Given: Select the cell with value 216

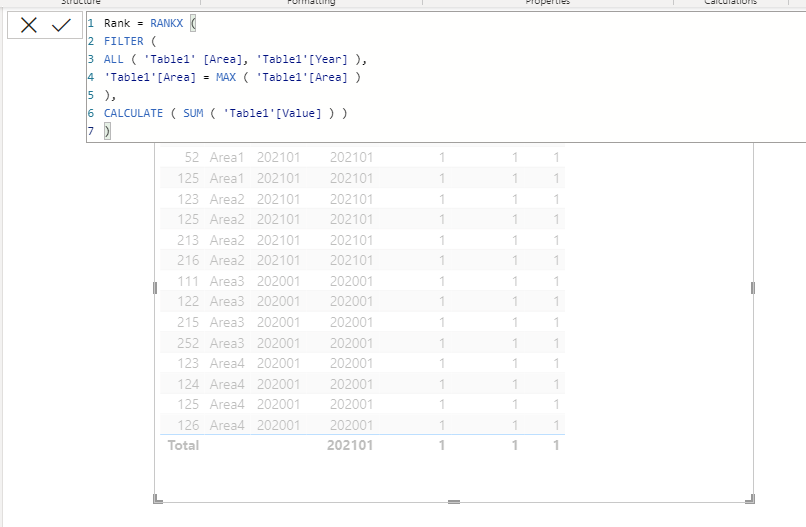Looking at the screenshot, I should [x=188, y=261].
